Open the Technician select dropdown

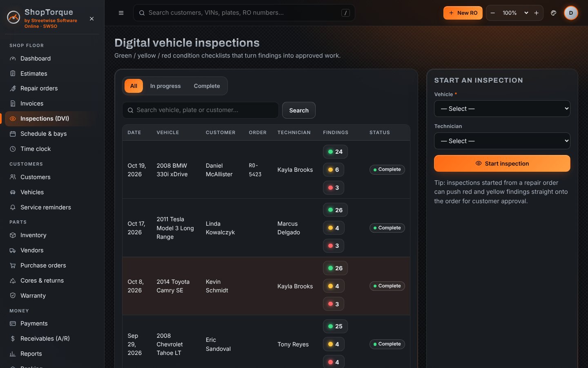coord(502,141)
